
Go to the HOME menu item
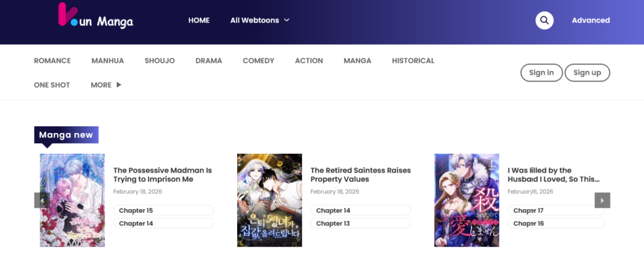[x=199, y=20]
